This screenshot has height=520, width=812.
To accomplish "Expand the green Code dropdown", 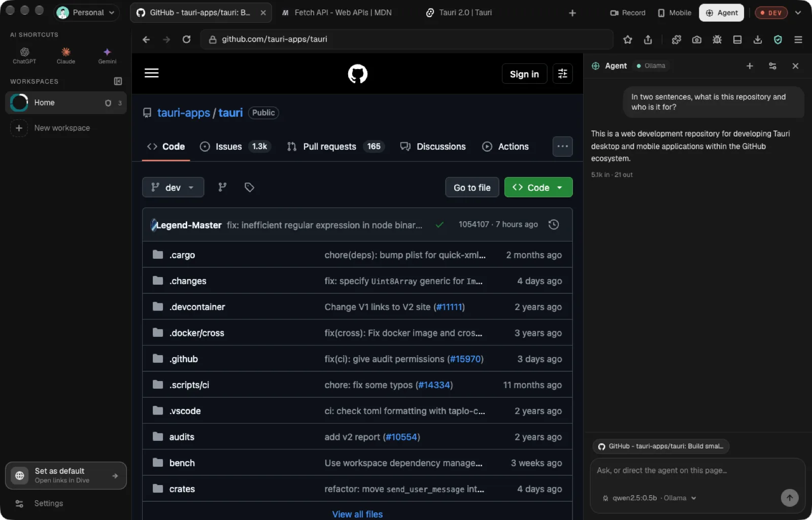I will 538,187.
